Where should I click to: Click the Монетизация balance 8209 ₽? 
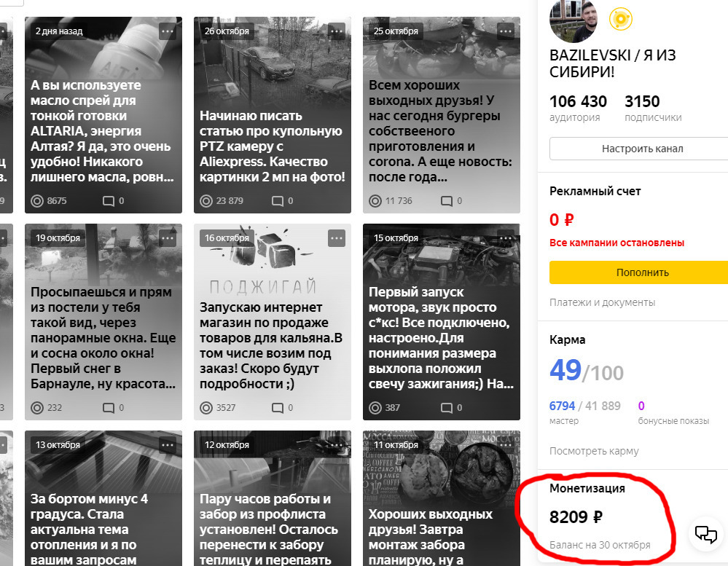pyautogui.click(x=576, y=516)
